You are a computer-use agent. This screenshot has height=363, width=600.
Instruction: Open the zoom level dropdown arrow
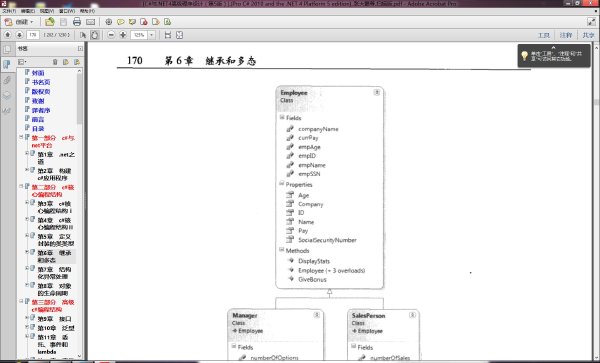[152, 35]
